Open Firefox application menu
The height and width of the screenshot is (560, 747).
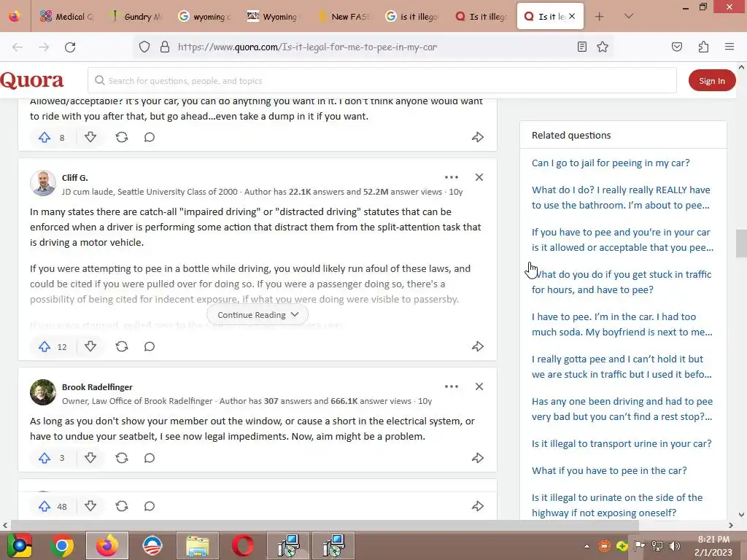(729, 47)
